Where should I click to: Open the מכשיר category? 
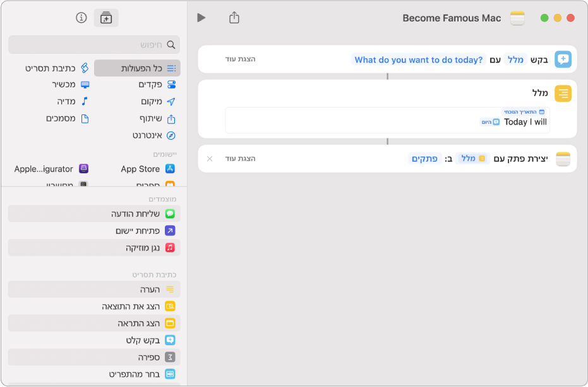(x=71, y=85)
